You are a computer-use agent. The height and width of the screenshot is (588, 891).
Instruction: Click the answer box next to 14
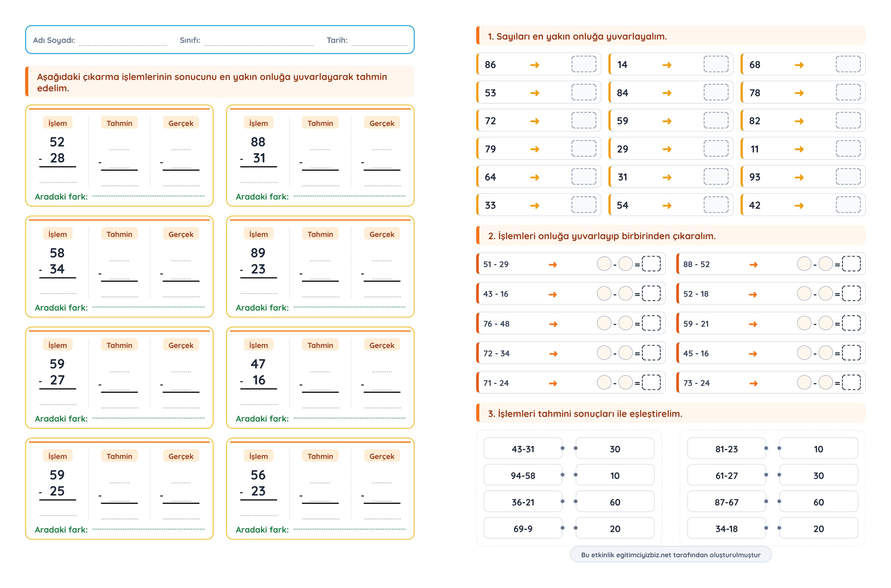click(x=716, y=64)
